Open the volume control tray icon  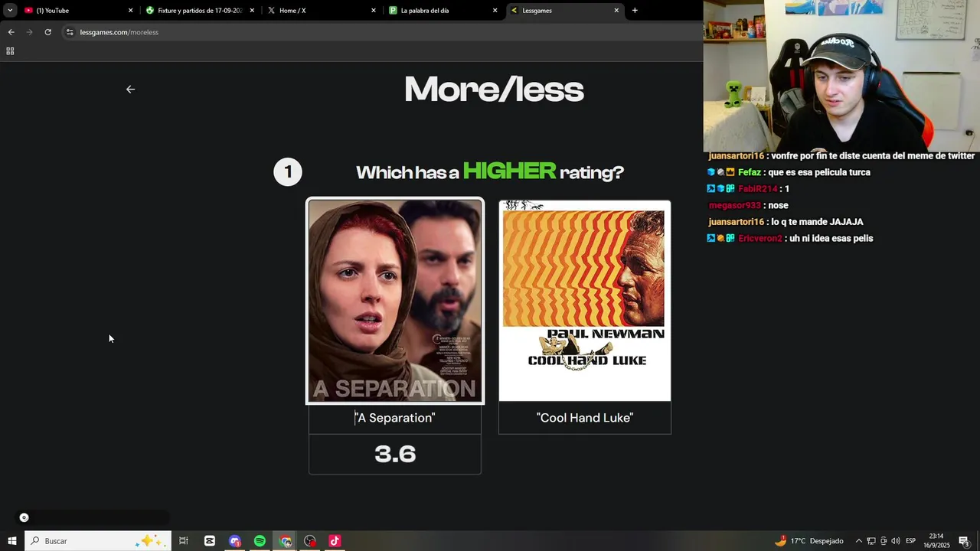click(x=896, y=541)
